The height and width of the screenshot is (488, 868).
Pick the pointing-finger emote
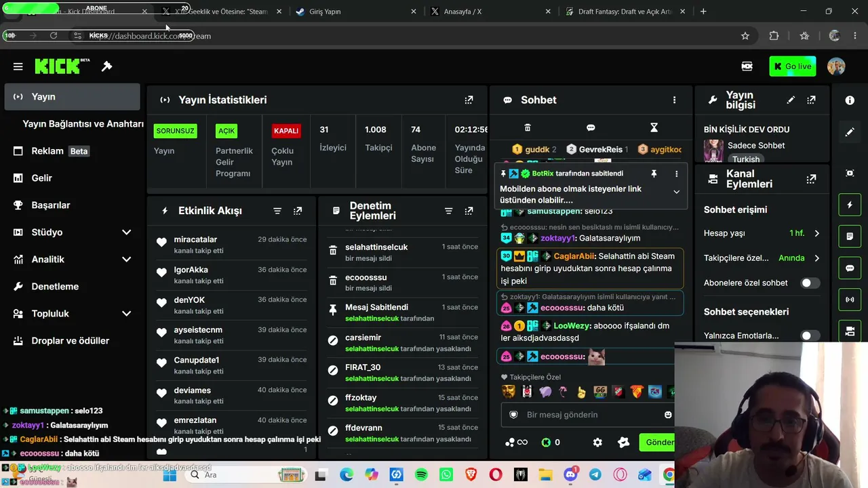click(581, 392)
